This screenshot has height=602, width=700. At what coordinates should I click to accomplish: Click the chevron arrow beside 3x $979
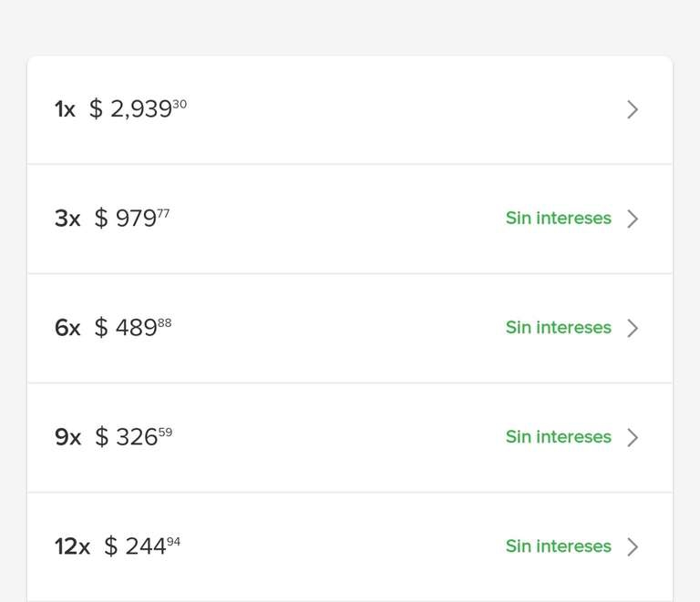pyautogui.click(x=633, y=219)
